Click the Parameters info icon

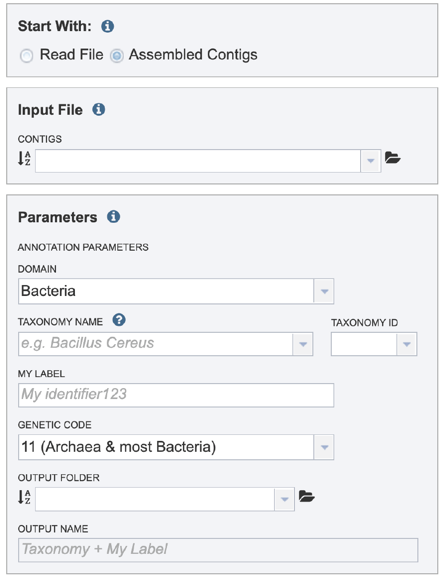[113, 217]
